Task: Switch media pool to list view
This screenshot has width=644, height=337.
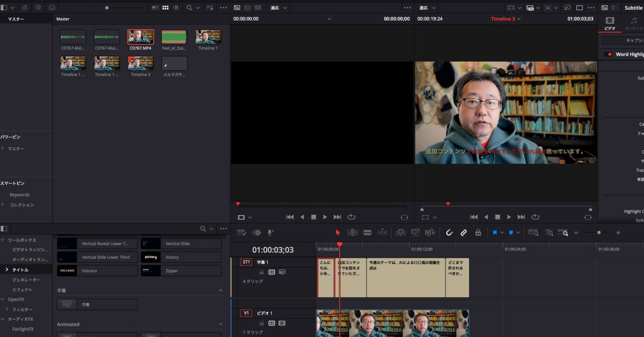Action: [175, 8]
